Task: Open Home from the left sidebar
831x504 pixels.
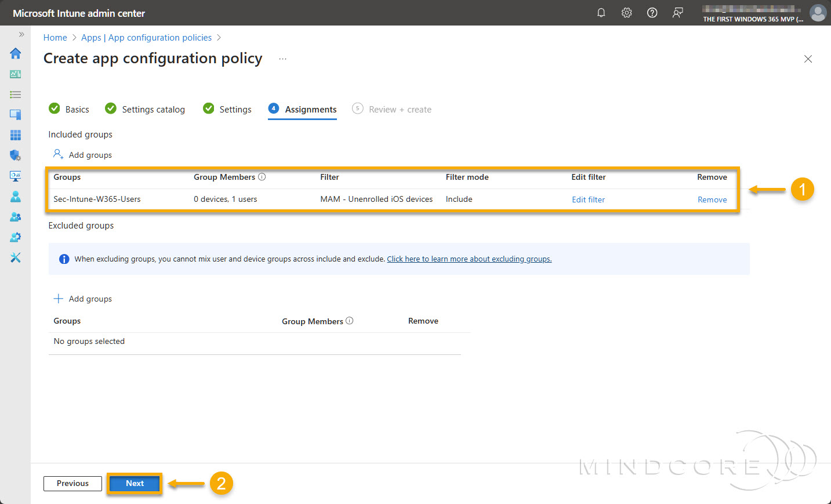Action: point(16,53)
